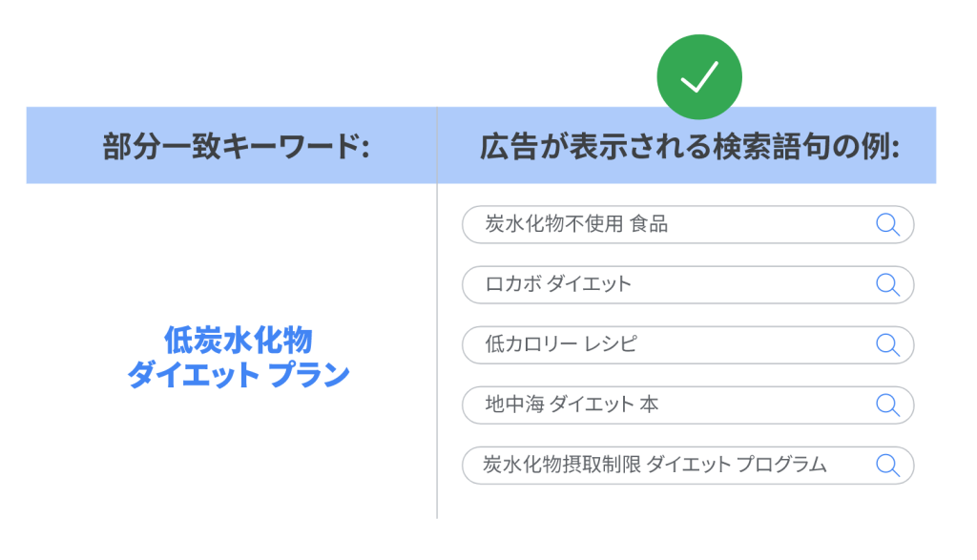Select the ロカボ ダイエット search field
Viewport: 977px width, 560px height.
coord(688,284)
